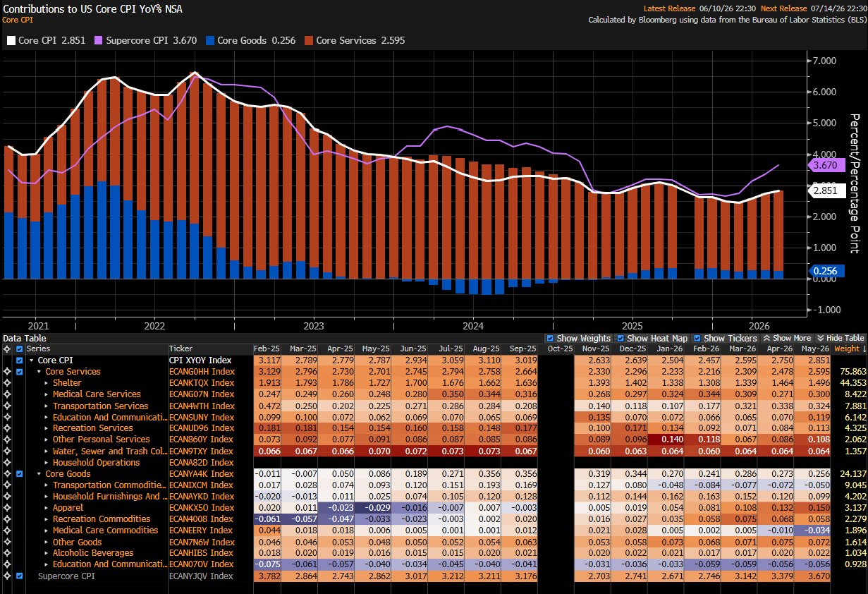Click the diamond icon beside Recreation Commodities
The height and width of the screenshot is (594, 868).
(8, 519)
